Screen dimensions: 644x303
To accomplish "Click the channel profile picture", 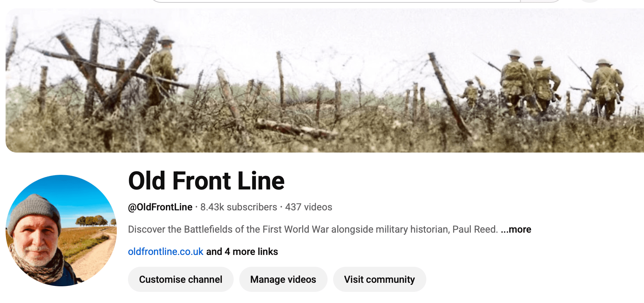I will [x=61, y=231].
